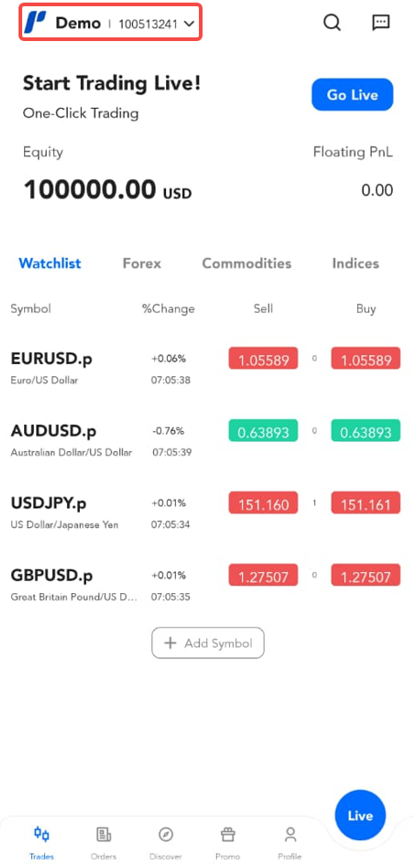
Task: Click the Go Live button
Action: (x=352, y=95)
